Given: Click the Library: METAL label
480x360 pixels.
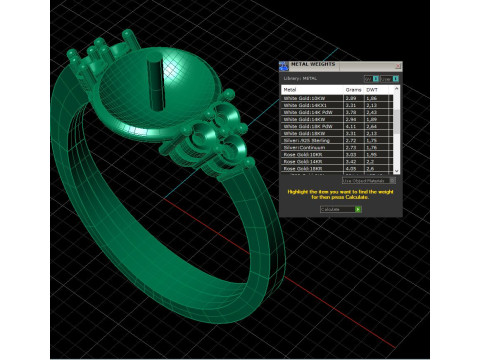Looking at the screenshot, I should [x=300, y=79].
